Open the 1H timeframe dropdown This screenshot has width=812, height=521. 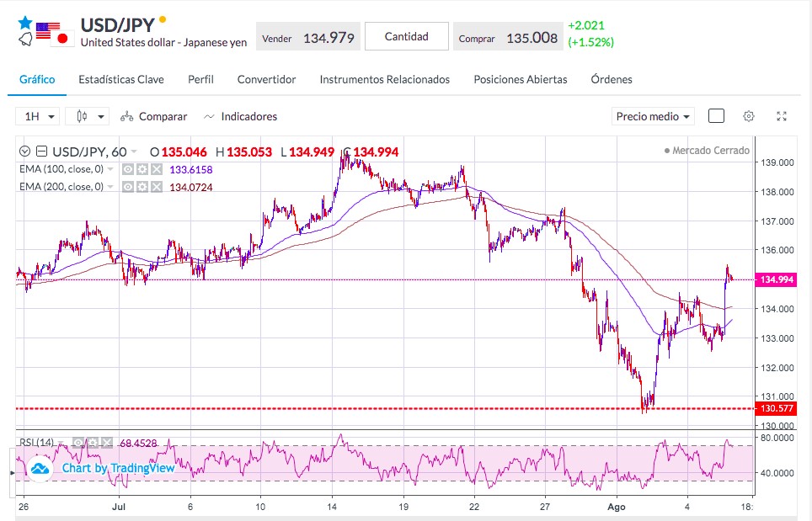[x=37, y=116]
